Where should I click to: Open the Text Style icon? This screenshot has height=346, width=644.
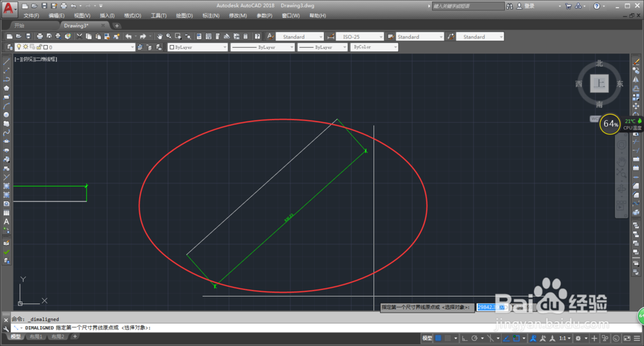[x=270, y=37]
